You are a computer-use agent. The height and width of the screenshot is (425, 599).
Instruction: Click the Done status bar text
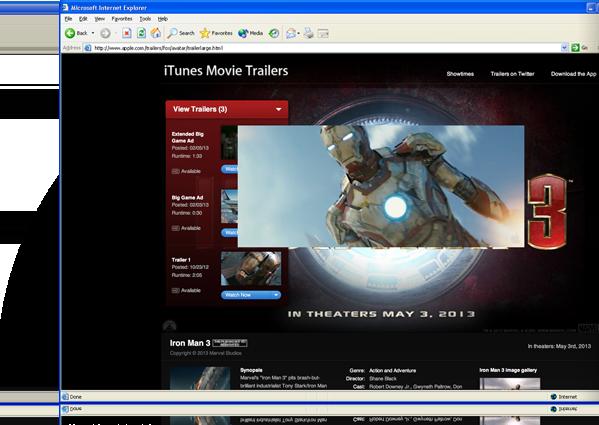tap(76, 397)
